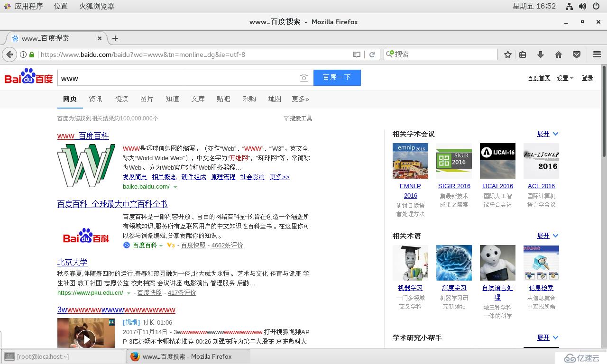The height and width of the screenshot is (364, 607).
Task: Open the 位置 menu
Action: (60, 6)
